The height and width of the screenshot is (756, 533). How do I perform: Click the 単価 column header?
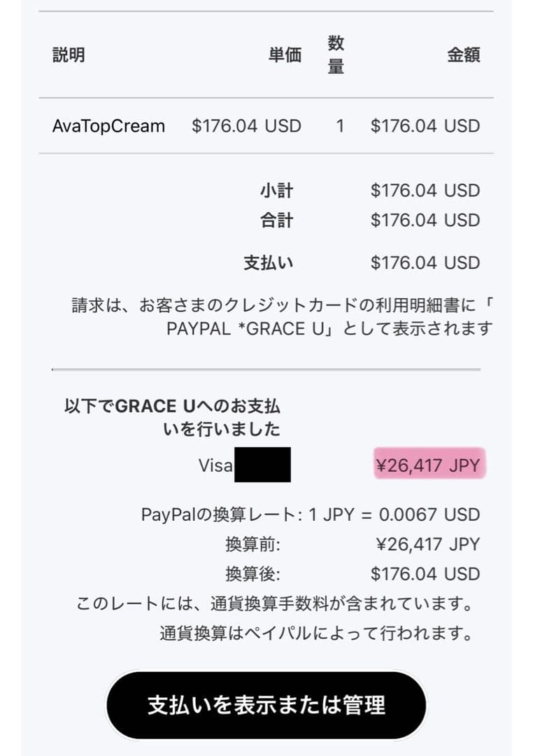285,55
